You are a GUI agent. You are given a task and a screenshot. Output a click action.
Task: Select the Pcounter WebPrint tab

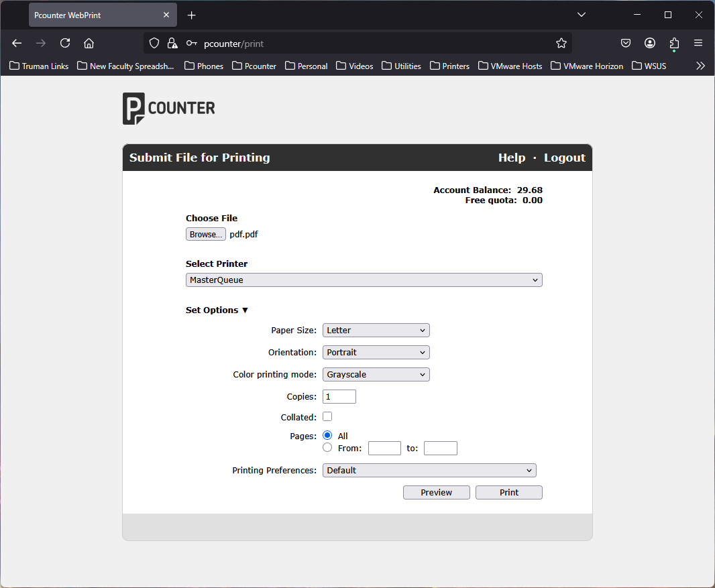point(103,15)
